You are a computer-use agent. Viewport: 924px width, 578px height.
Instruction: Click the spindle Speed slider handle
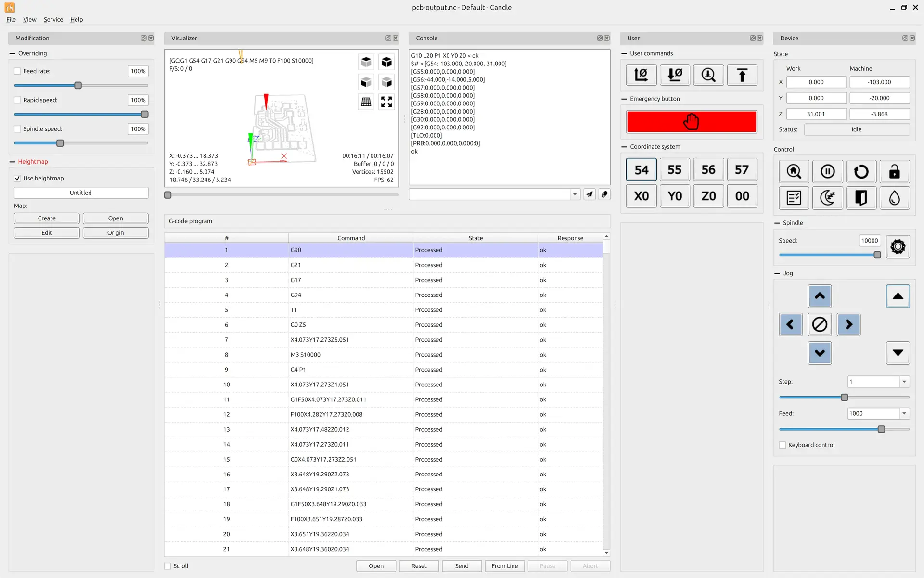(x=877, y=255)
